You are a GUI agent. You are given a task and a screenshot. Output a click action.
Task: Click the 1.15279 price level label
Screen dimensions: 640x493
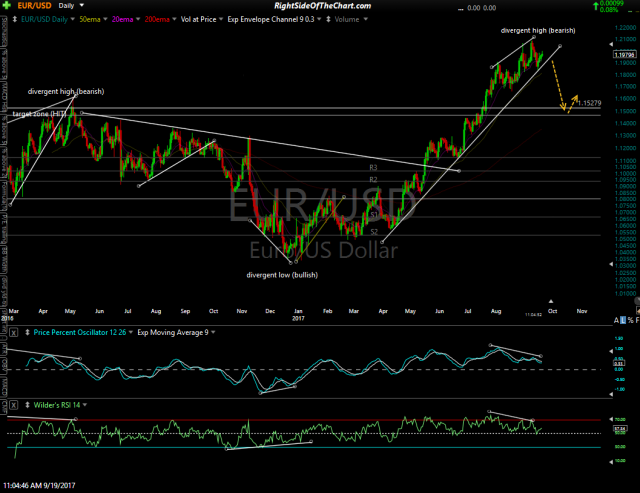pyautogui.click(x=589, y=103)
